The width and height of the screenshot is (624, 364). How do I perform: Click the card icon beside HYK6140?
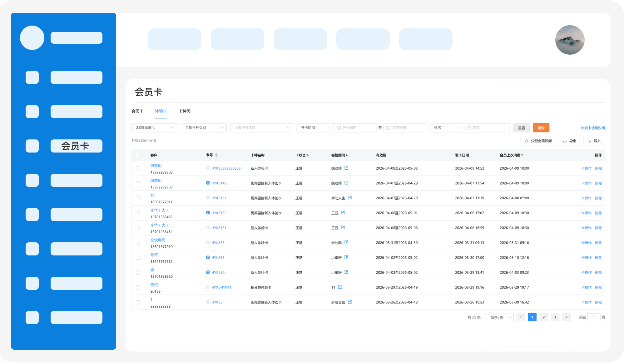(208, 183)
